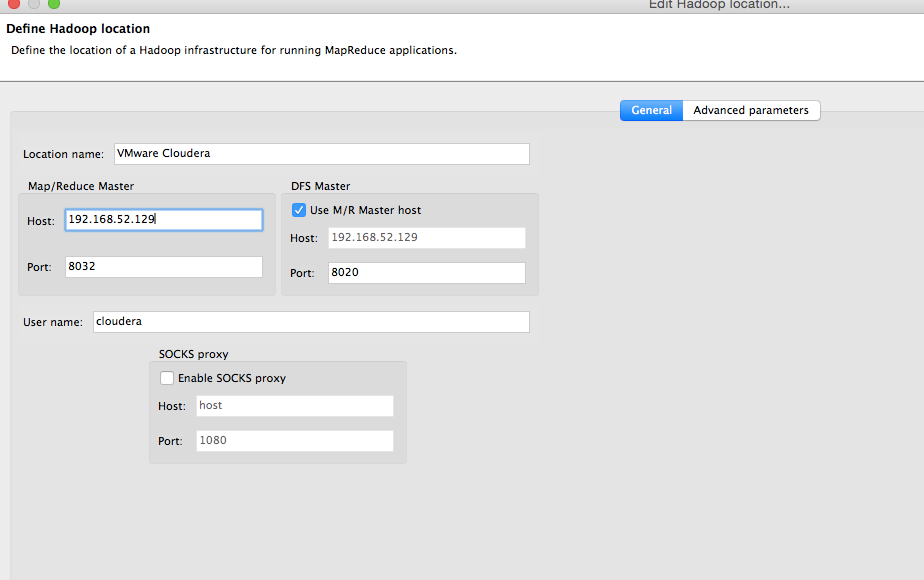Click the DFS Master Host field
This screenshot has height=580, width=924.
(426, 238)
